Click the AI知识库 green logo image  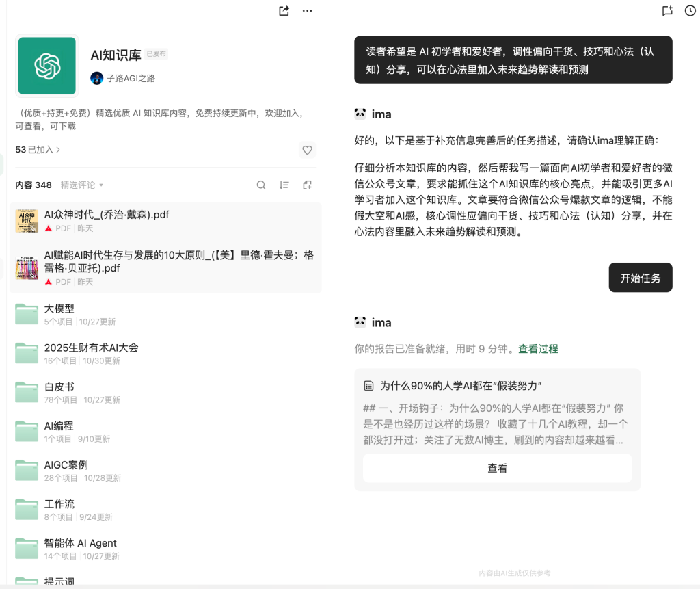pyautogui.click(x=47, y=66)
